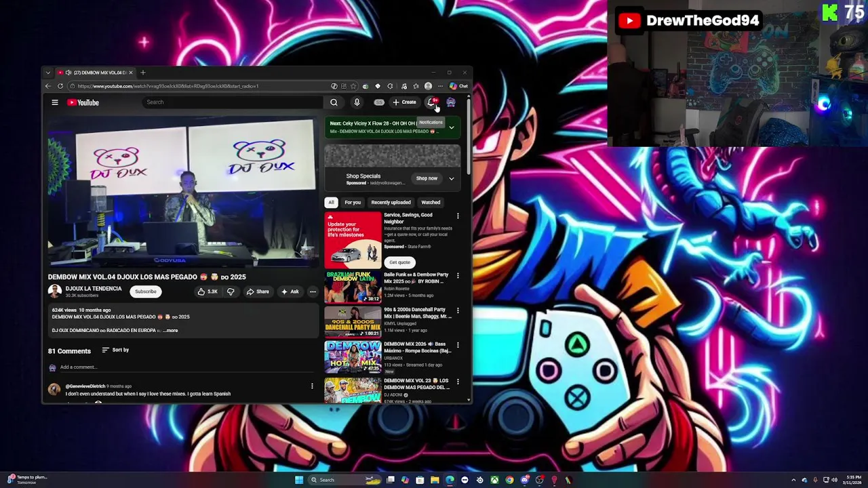The height and width of the screenshot is (488, 868).
Task: Start voice search with the microphone icon
Action: (357, 102)
